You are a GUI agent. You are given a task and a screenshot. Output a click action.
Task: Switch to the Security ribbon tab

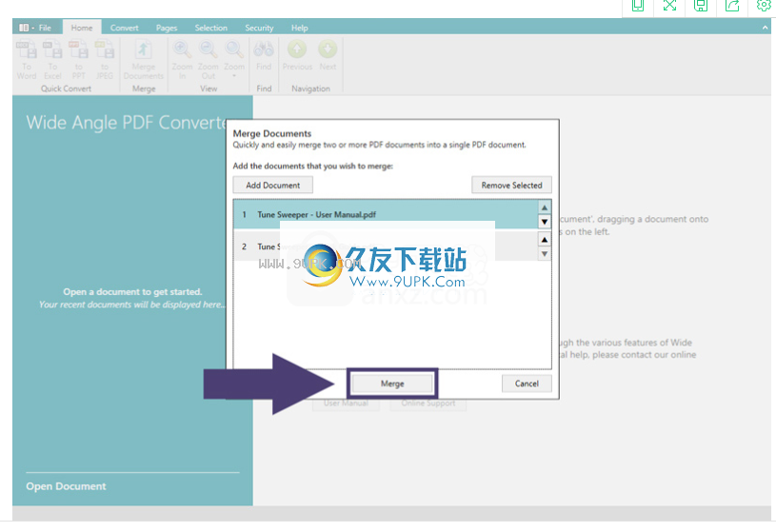(x=259, y=28)
